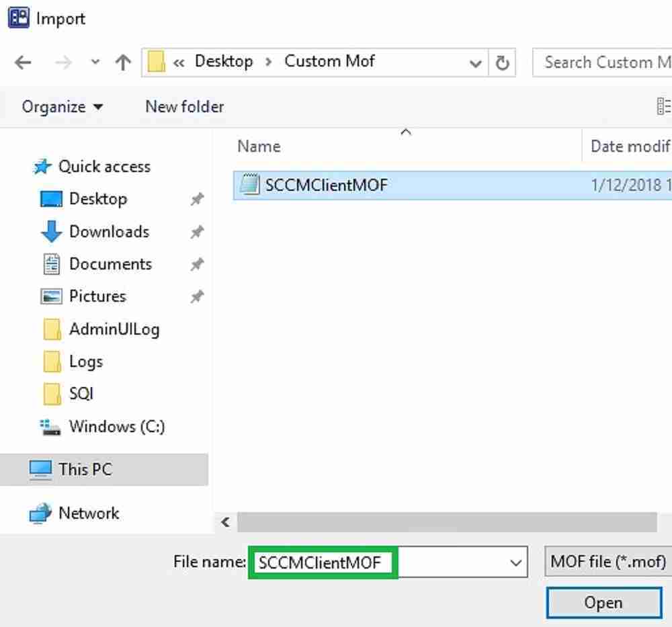Click the pin icon next to Desktop
672x627 pixels.
pyautogui.click(x=197, y=199)
